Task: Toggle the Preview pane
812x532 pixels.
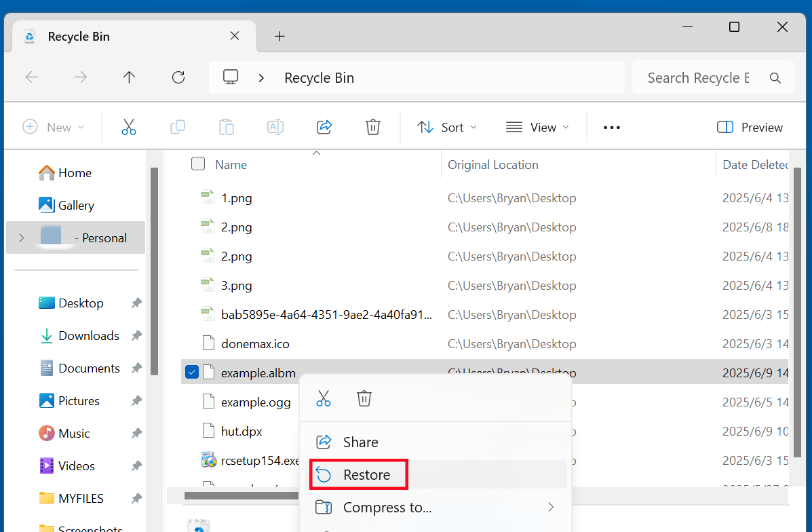Action: tap(749, 127)
